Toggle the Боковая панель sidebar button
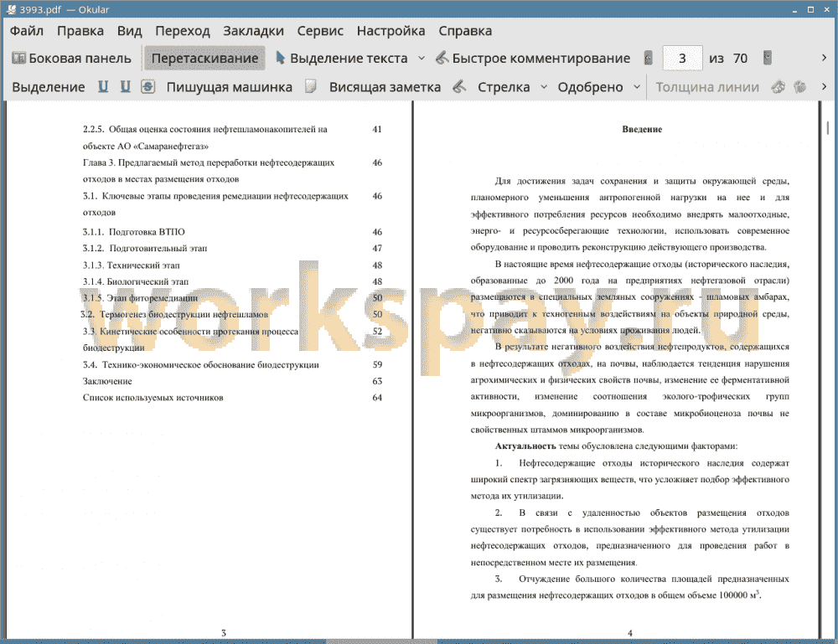Screen dimensions: 838x644 [71, 59]
